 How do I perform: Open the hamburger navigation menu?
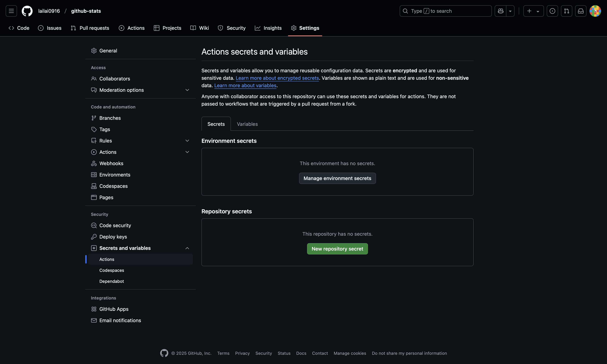coord(11,11)
